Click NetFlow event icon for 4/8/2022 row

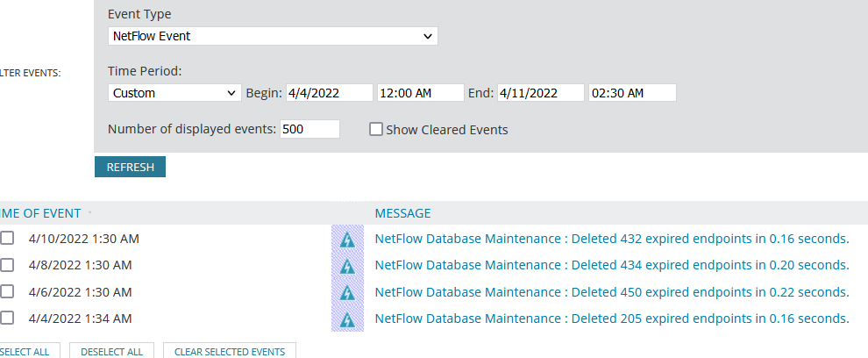coord(347,265)
